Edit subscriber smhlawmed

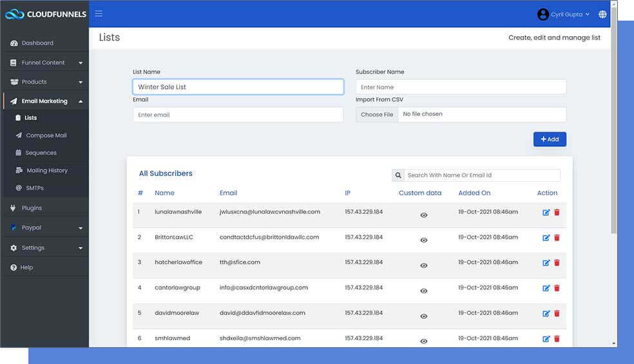point(546,339)
